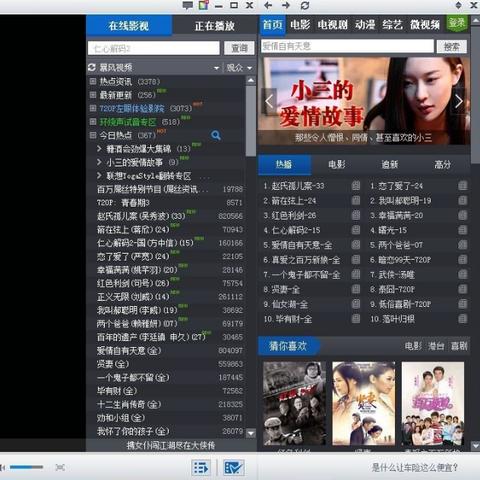
Task: Open 携女仆闯江湖尽在大侠传 promo link
Action: pyautogui.click(x=171, y=445)
